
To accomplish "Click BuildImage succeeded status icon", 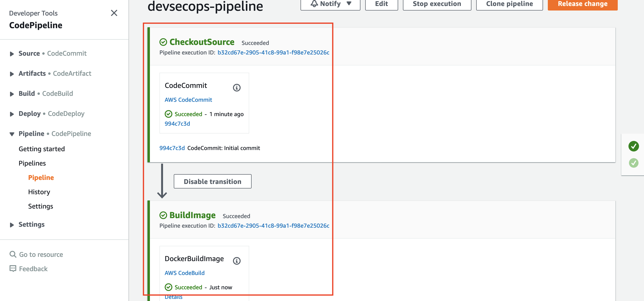I will [163, 215].
